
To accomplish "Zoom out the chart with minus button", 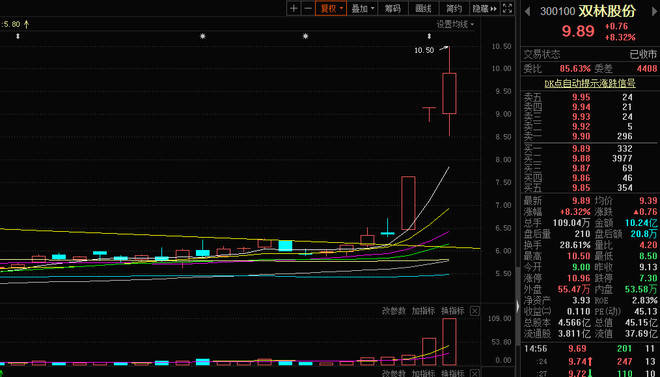I will click(x=308, y=8).
